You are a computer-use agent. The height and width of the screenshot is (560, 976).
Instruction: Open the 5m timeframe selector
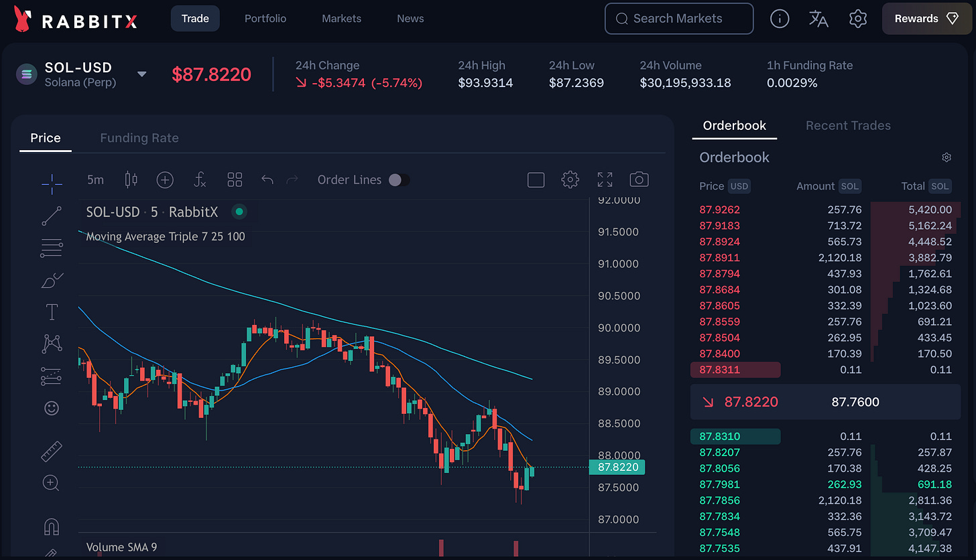[x=95, y=180]
